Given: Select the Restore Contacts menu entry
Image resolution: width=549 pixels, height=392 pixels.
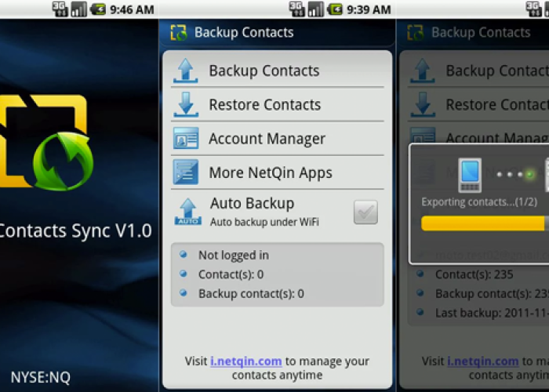Looking at the screenshot, I should click(264, 104).
